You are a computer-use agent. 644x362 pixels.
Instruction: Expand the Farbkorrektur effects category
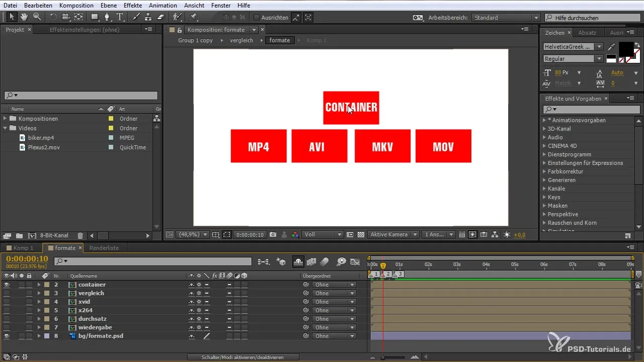click(x=544, y=171)
